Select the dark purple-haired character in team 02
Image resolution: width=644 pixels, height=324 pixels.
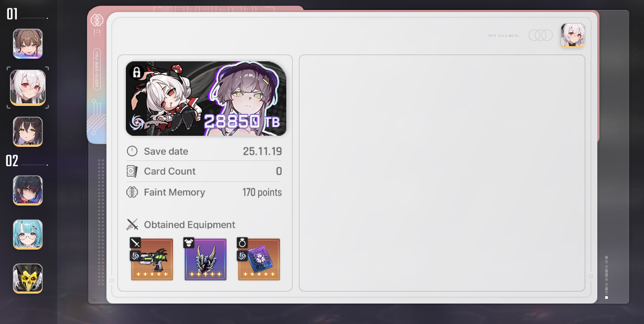click(x=28, y=190)
